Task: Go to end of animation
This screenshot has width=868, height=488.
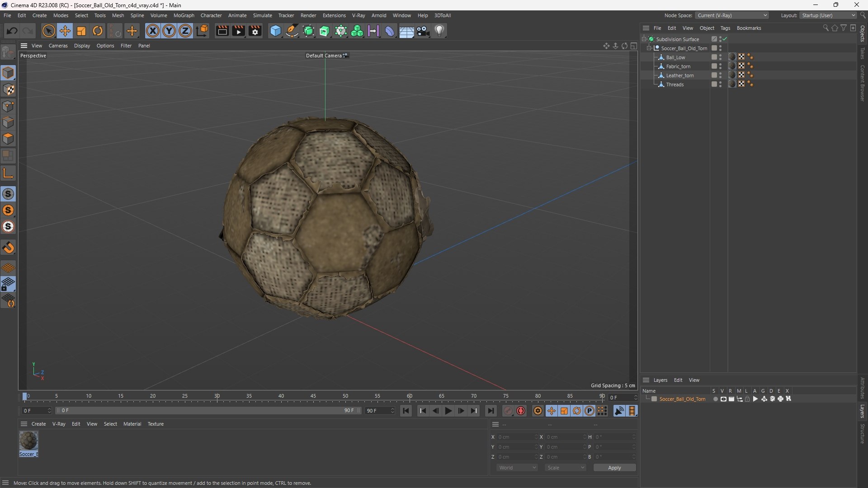Action: [x=491, y=411]
